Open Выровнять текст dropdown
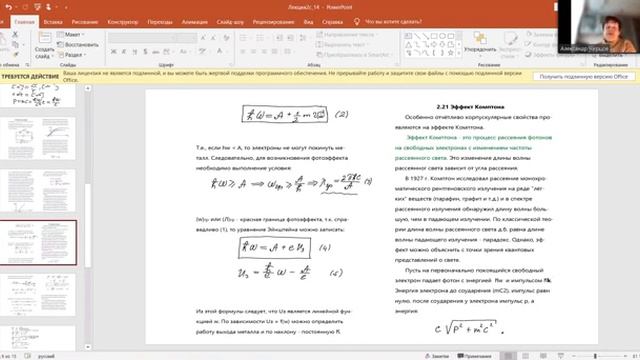This screenshot has height=360, width=640. pyautogui.click(x=341, y=44)
